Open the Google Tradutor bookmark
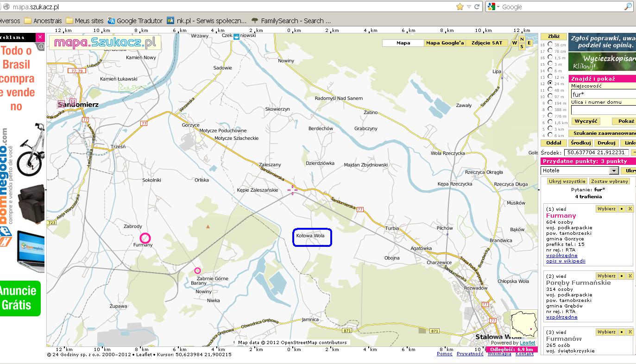 click(135, 20)
